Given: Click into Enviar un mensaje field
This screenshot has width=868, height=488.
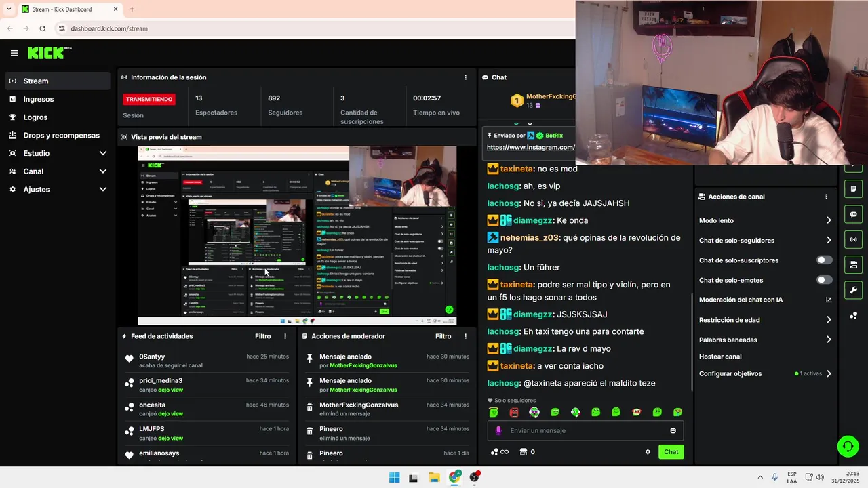Looking at the screenshot, I should 585,430.
